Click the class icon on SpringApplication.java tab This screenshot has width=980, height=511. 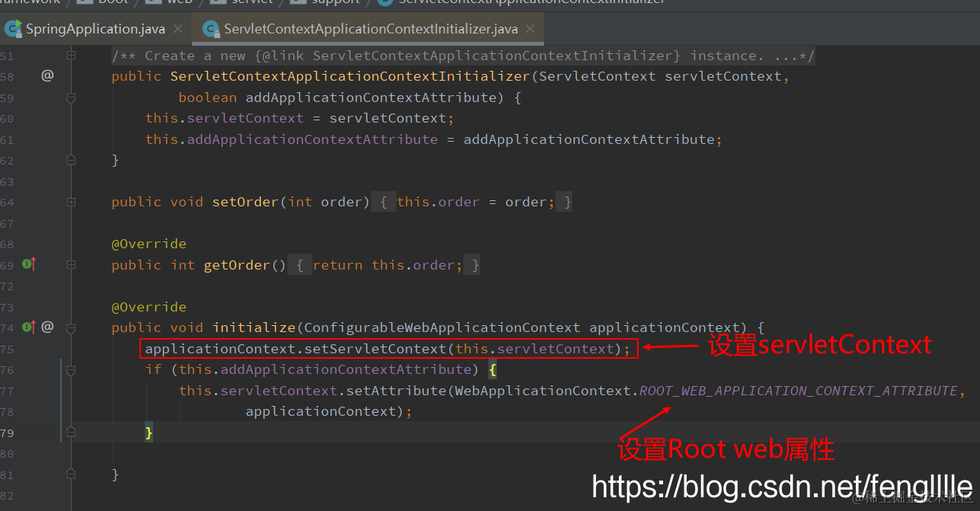pyautogui.click(x=12, y=29)
